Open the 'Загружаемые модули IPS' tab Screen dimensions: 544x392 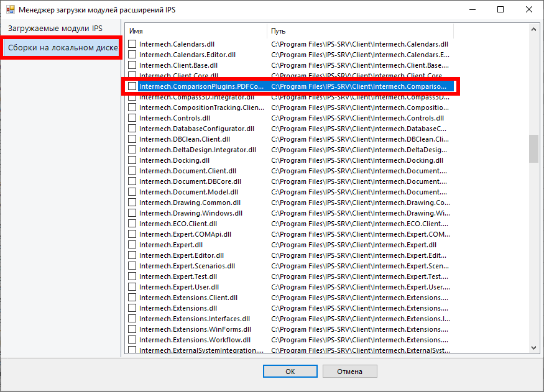55,29
